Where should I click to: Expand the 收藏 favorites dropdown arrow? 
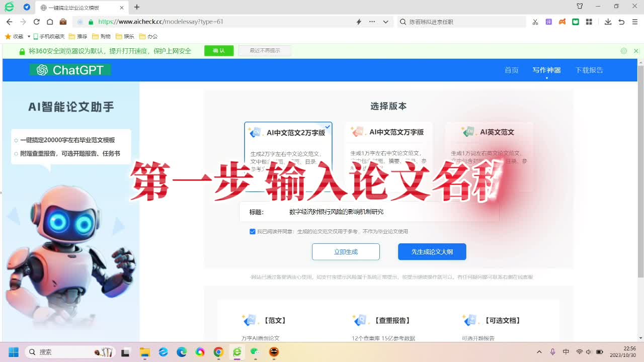click(29, 37)
